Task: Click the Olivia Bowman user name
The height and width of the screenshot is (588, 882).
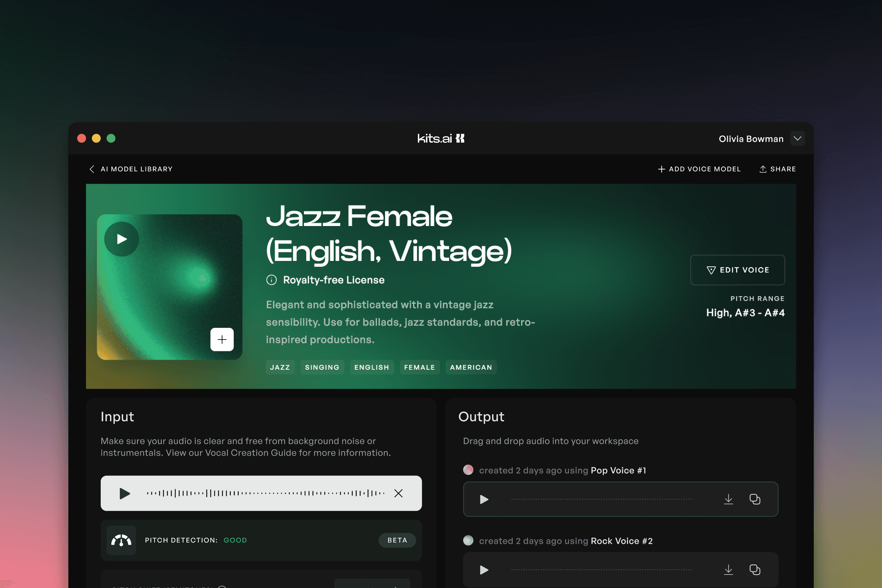Action: click(x=751, y=139)
